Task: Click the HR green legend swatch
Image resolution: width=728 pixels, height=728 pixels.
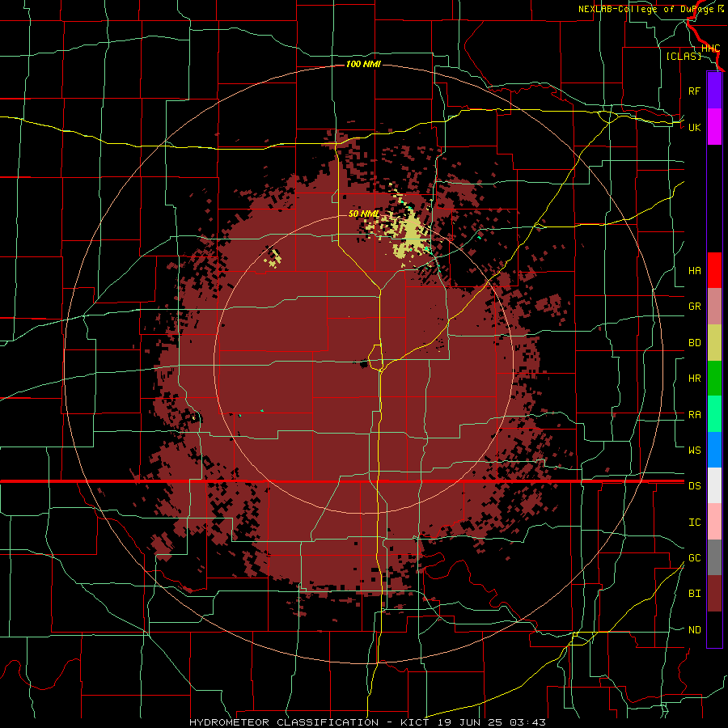Action: point(714,379)
